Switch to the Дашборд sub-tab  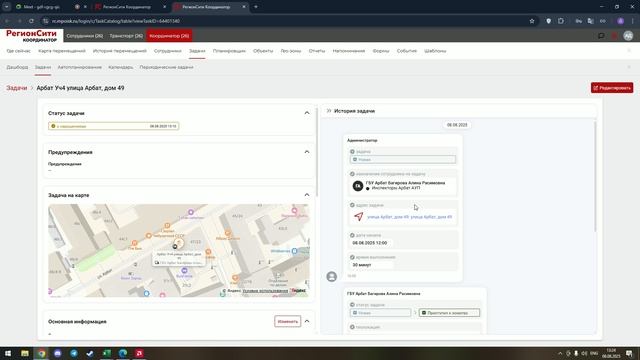17,67
